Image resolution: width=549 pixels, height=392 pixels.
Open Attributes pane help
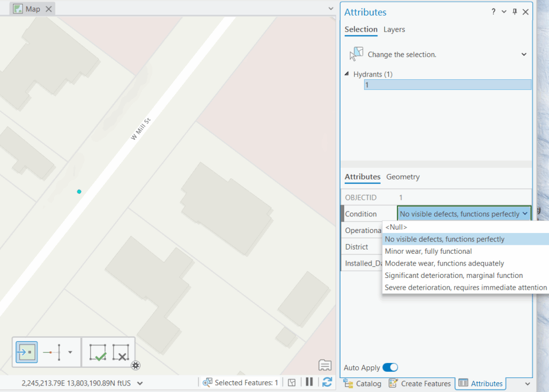(493, 12)
